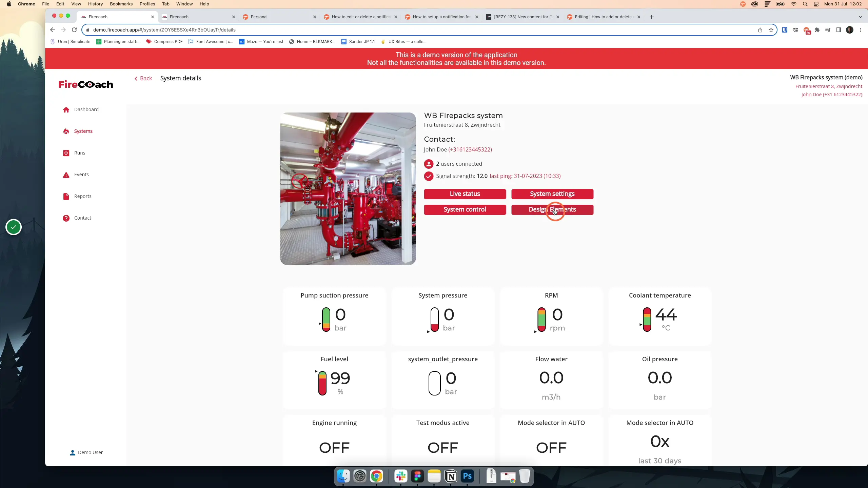Image resolution: width=868 pixels, height=488 pixels.
Task: Open Compress PDF bookmark
Action: coord(164,42)
